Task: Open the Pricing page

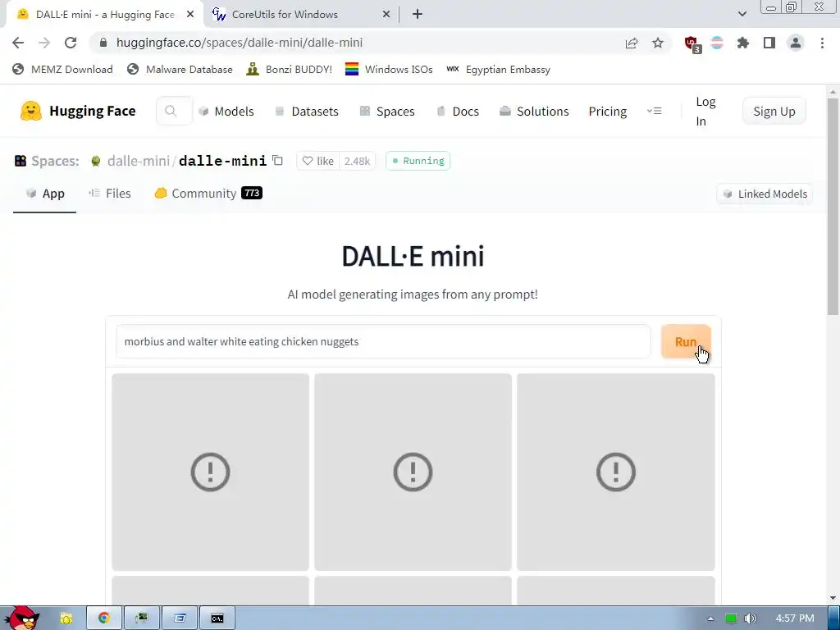Action: (x=608, y=111)
